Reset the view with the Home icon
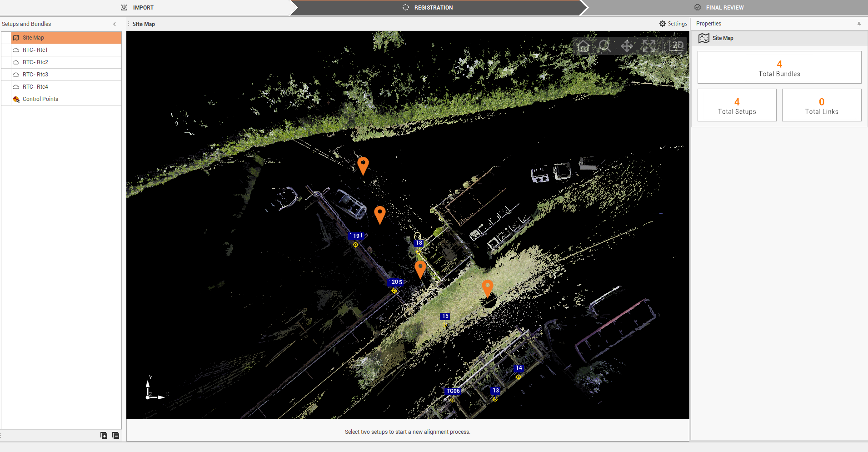 coord(583,46)
